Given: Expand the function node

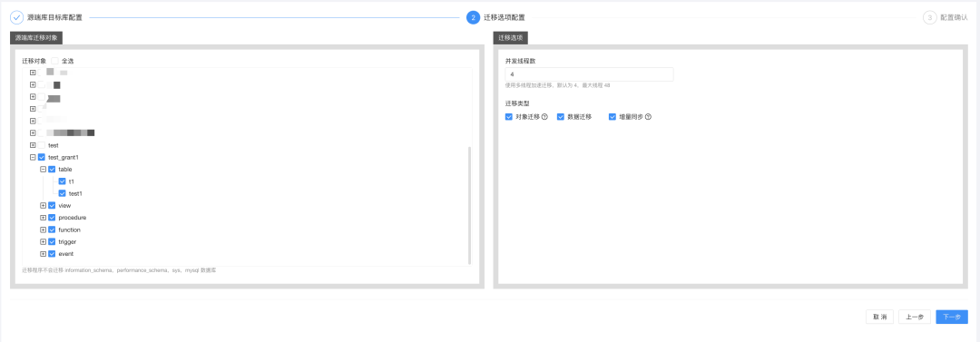Looking at the screenshot, I should pyautogui.click(x=44, y=230).
